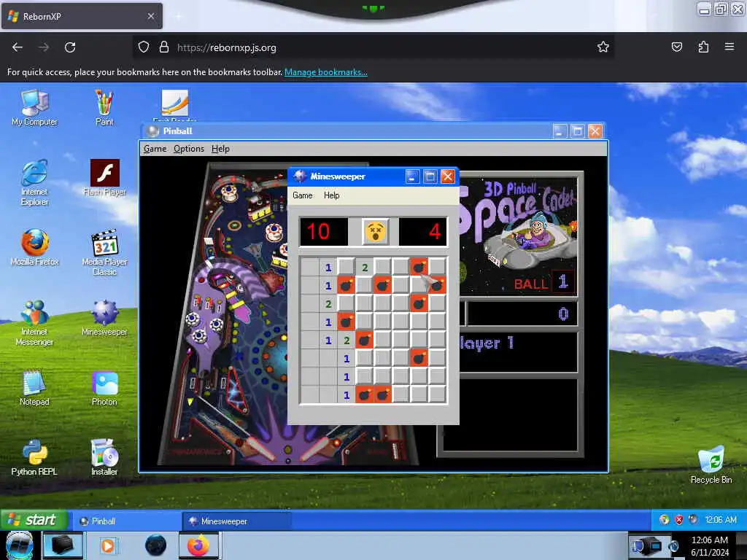747x560 pixels.
Task: Click the red shield security tray icon
Action: pos(679,520)
